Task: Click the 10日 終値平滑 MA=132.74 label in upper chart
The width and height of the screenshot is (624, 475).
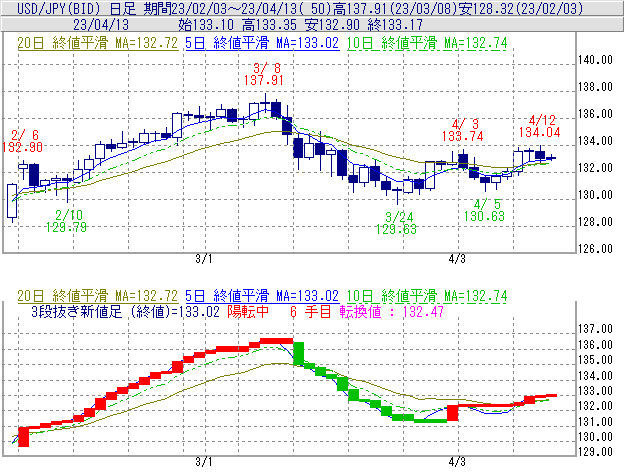Action: (x=427, y=43)
